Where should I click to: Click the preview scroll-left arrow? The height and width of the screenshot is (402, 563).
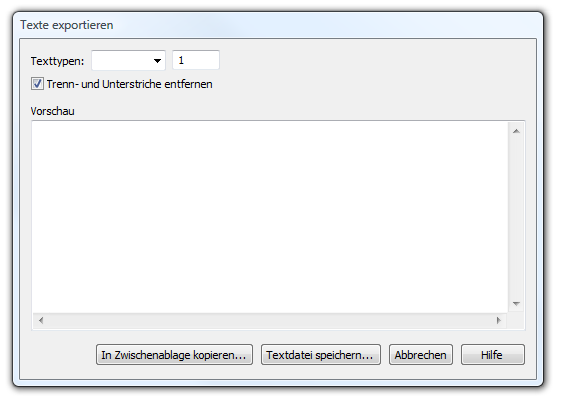(41, 320)
